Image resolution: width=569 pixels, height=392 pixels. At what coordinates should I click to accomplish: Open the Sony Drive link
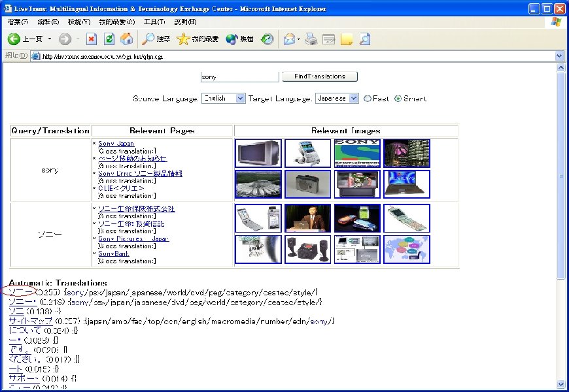[140, 173]
